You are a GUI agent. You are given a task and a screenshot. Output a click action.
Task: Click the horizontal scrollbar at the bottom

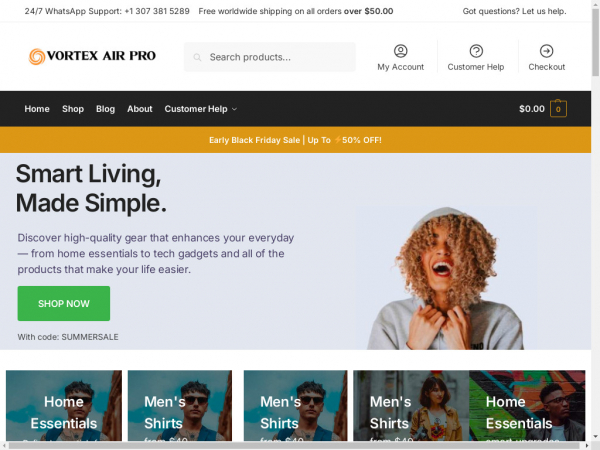point(295,446)
